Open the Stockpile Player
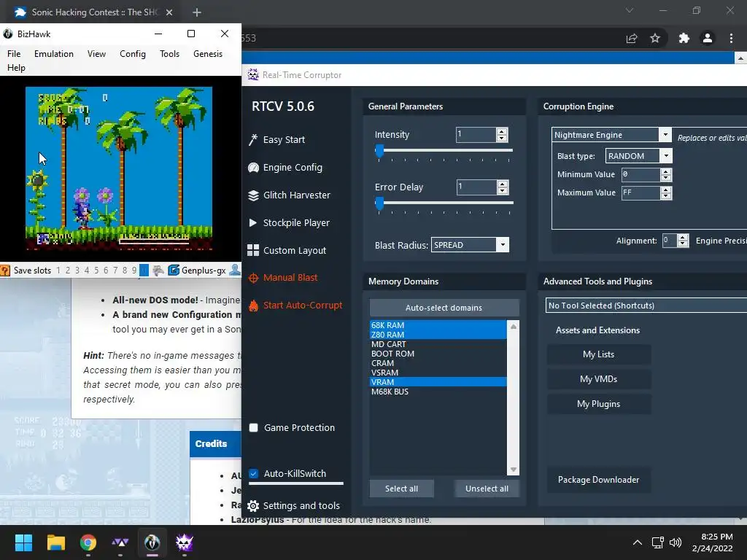Viewport: 747px width, 560px height. tap(289, 222)
